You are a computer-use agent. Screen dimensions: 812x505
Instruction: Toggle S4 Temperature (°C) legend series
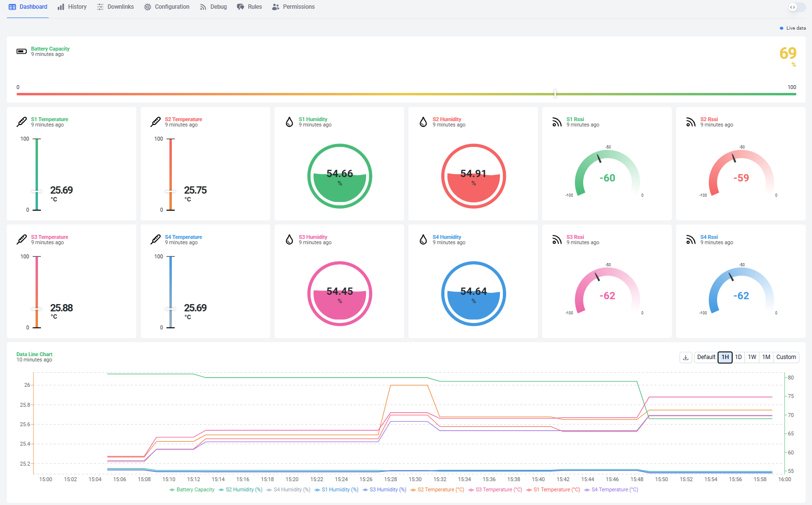click(611, 489)
